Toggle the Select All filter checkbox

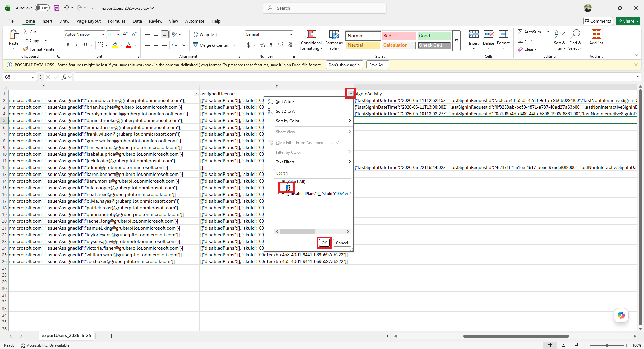tap(283, 182)
